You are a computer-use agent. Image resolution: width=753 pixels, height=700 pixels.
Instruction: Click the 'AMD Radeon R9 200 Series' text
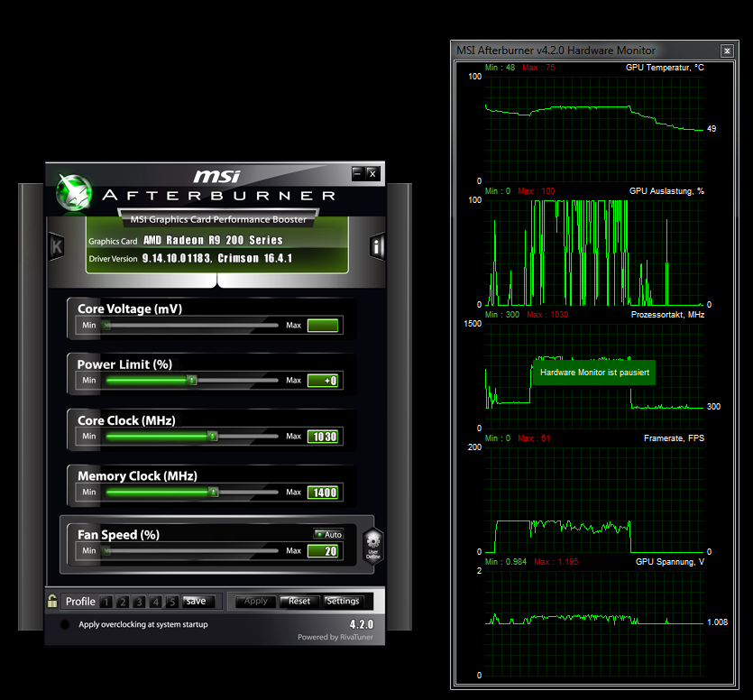tap(213, 240)
